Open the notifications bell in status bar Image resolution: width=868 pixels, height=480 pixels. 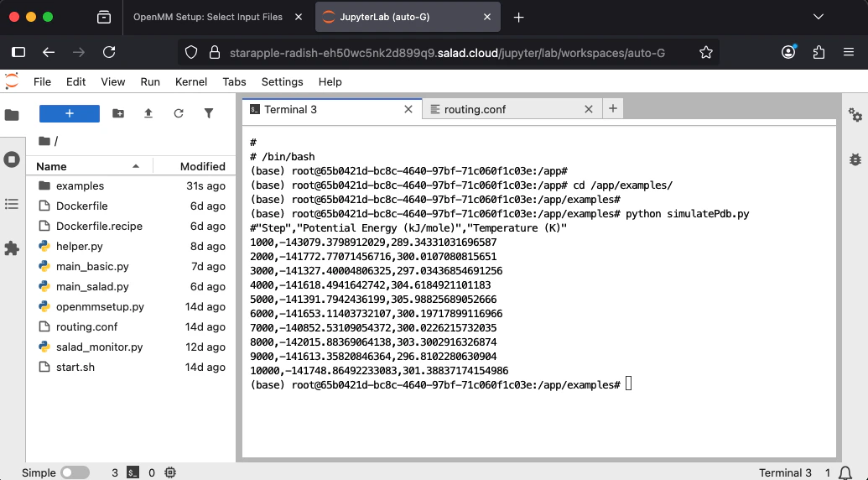click(x=845, y=472)
